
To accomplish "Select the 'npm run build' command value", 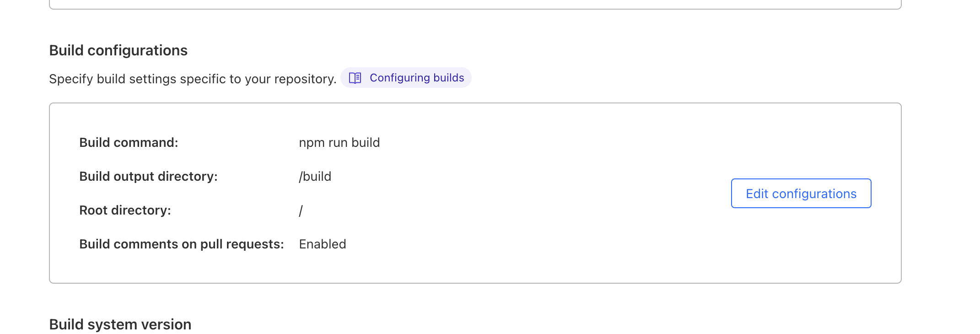I will (x=339, y=143).
